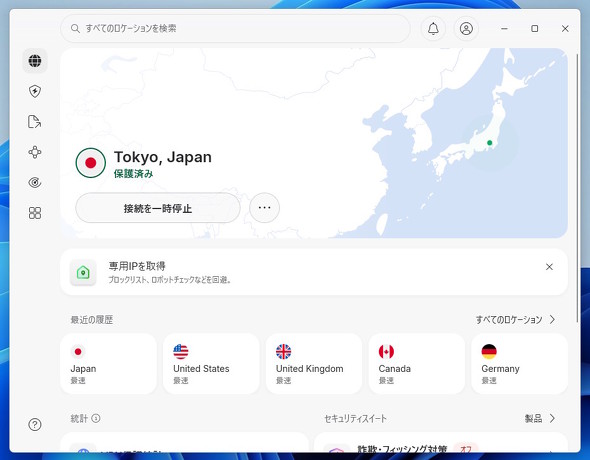
Task: Open the notifications bell icon
Action: tap(433, 29)
